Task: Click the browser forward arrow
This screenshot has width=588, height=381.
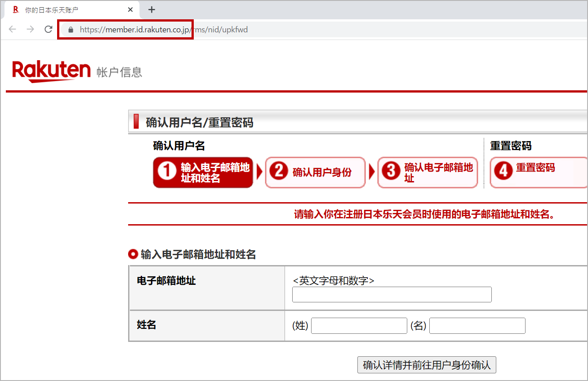Action: point(30,30)
